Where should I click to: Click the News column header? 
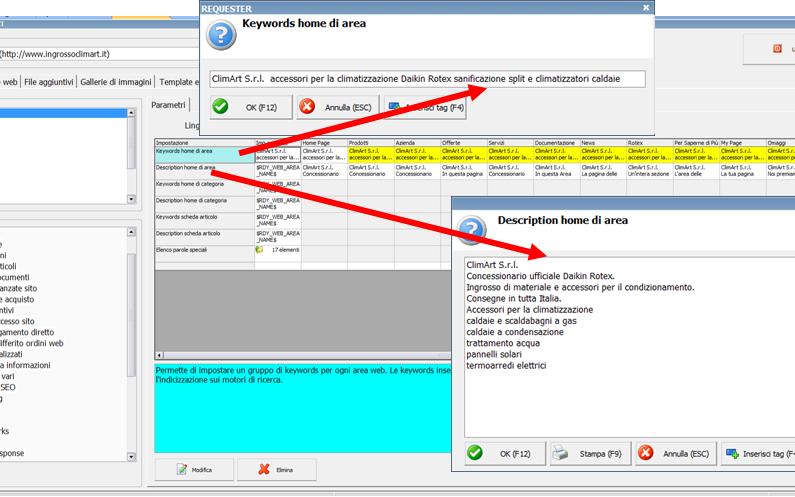pos(603,143)
